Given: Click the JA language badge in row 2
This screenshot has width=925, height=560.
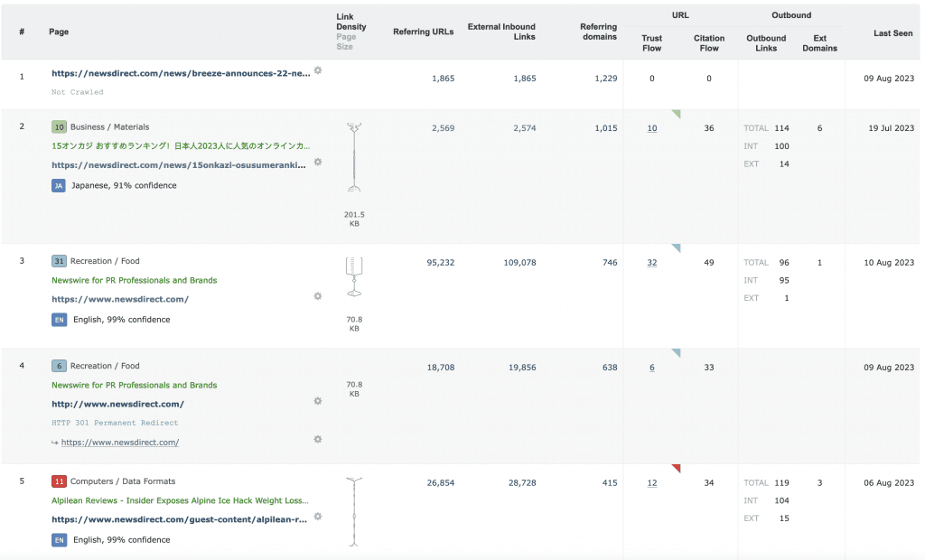Looking at the screenshot, I should click(x=59, y=186).
